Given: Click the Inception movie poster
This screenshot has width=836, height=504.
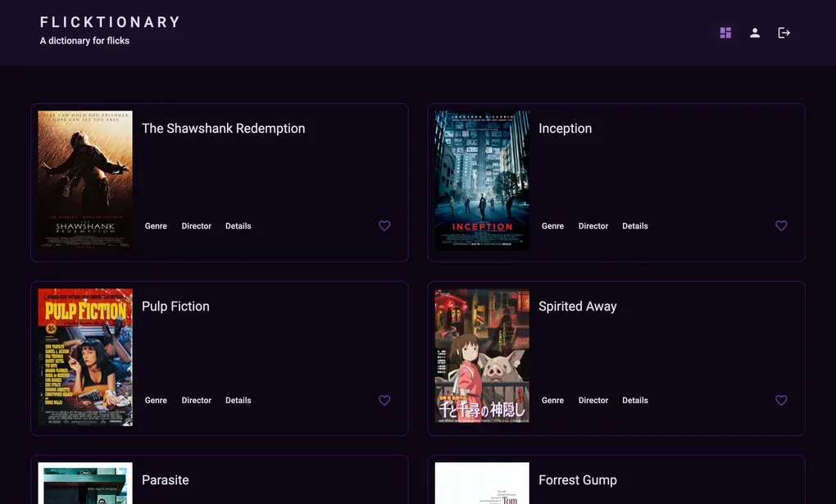Looking at the screenshot, I should pyautogui.click(x=481, y=180).
